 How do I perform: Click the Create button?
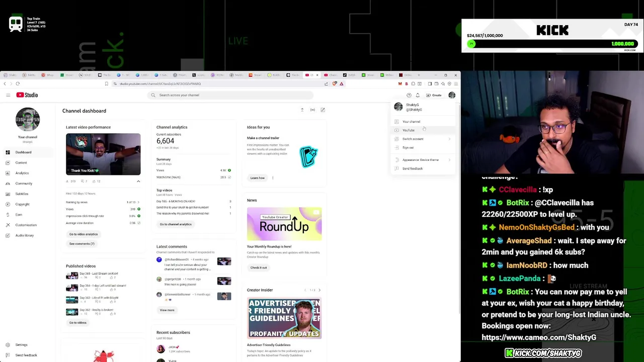pyautogui.click(x=434, y=95)
